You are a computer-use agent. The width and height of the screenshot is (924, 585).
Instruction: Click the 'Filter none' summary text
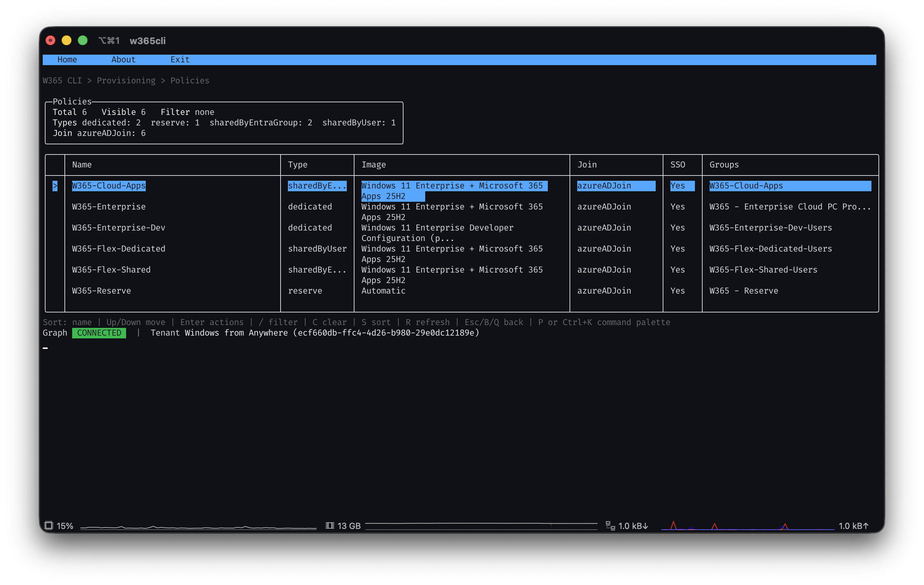tap(187, 112)
